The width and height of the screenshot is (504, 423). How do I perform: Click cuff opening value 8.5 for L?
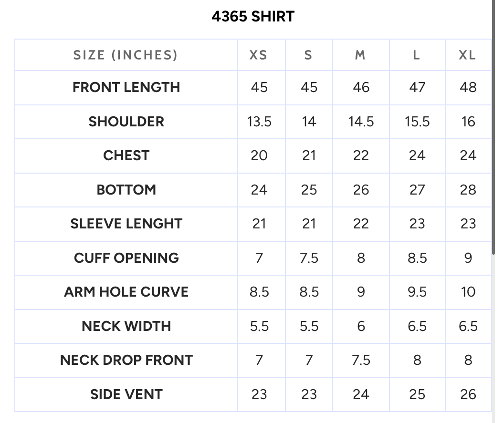pyautogui.click(x=417, y=258)
